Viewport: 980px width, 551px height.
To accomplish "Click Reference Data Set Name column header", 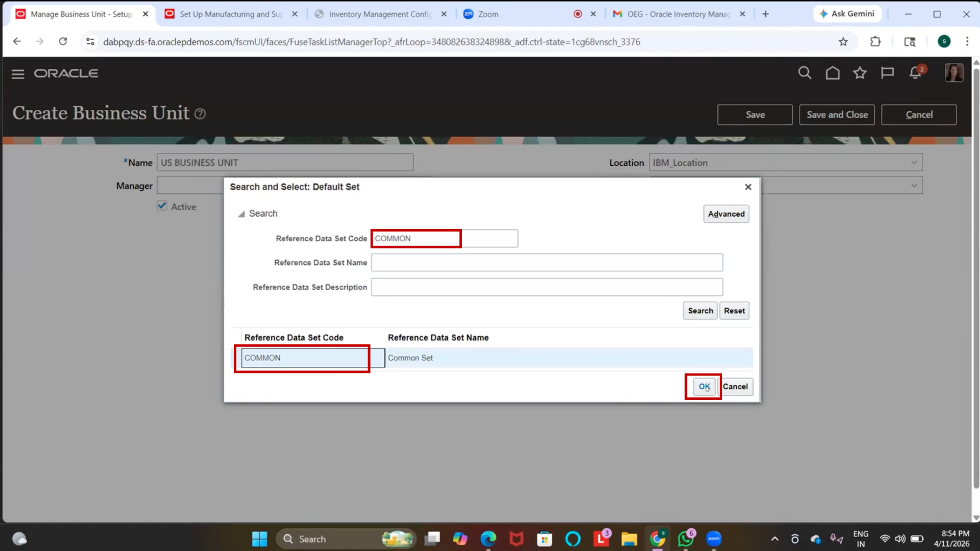I will (x=438, y=338).
